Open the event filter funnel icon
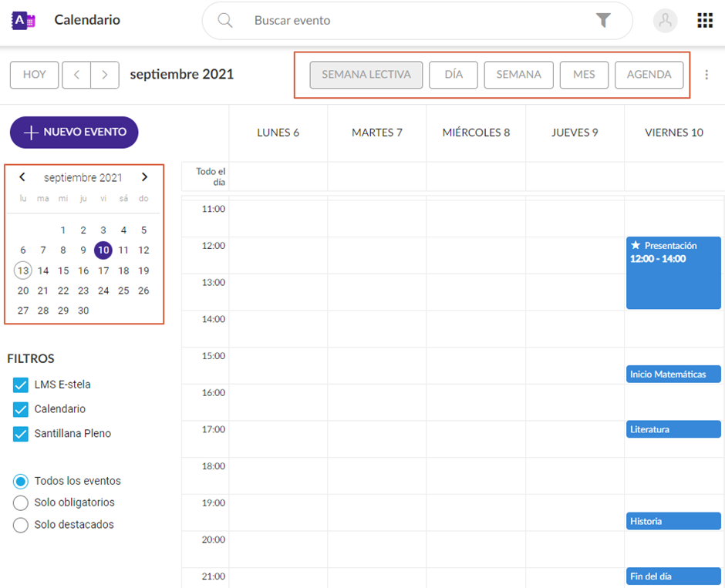The height and width of the screenshot is (588, 725). 603,21
